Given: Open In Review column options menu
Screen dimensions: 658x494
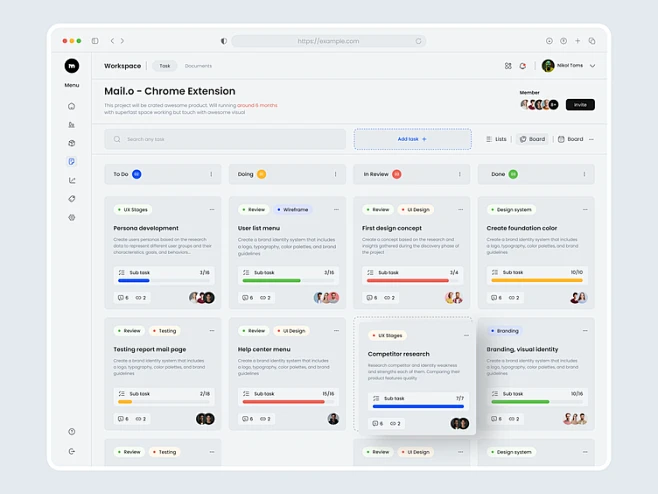Looking at the screenshot, I should coord(460,174).
